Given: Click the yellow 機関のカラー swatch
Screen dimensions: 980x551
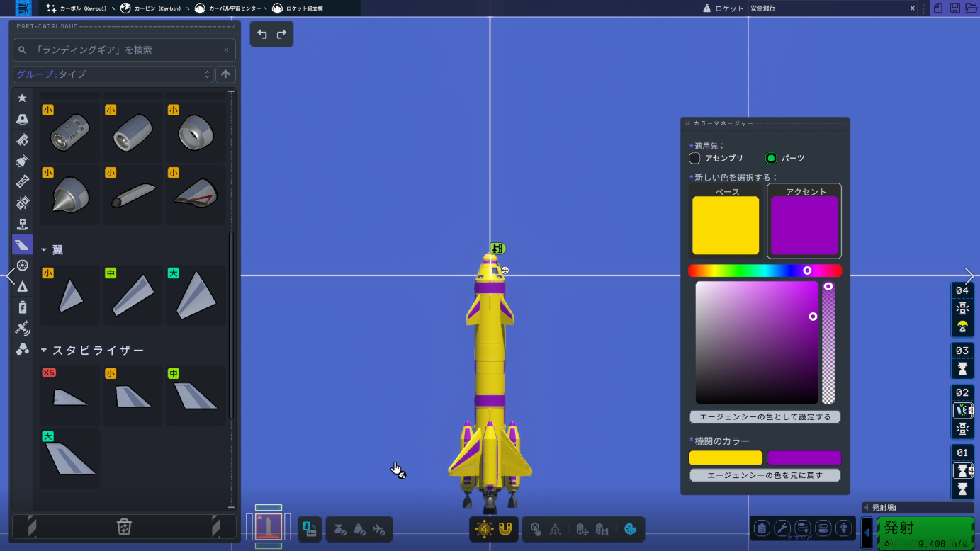Looking at the screenshot, I should coord(726,458).
